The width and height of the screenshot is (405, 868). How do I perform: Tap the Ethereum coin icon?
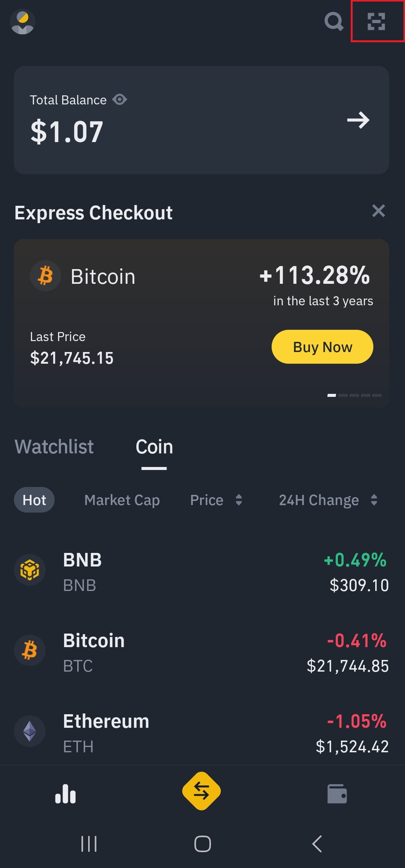tap(30, 731)
